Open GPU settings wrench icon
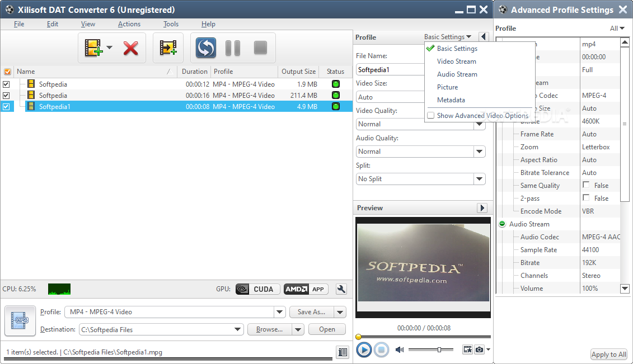The width and height of the screenshot is (633, 364). point(341,289)
